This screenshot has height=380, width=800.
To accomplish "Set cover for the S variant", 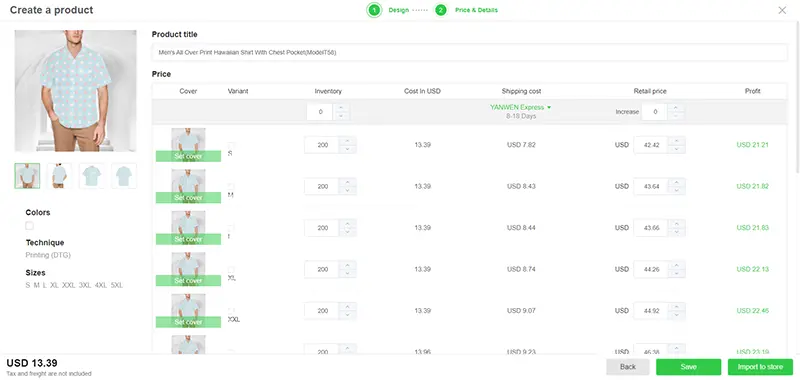I will (188, 156).
